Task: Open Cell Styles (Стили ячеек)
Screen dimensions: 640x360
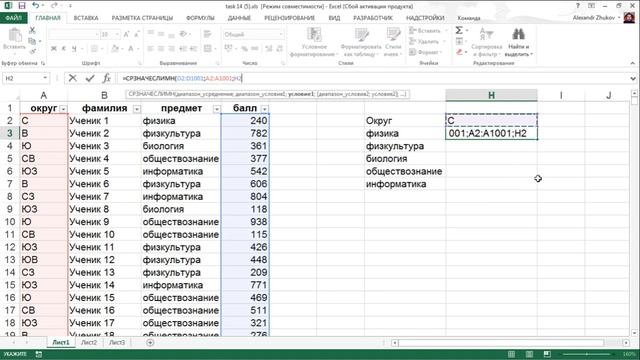Action: (x=393, y=42)
